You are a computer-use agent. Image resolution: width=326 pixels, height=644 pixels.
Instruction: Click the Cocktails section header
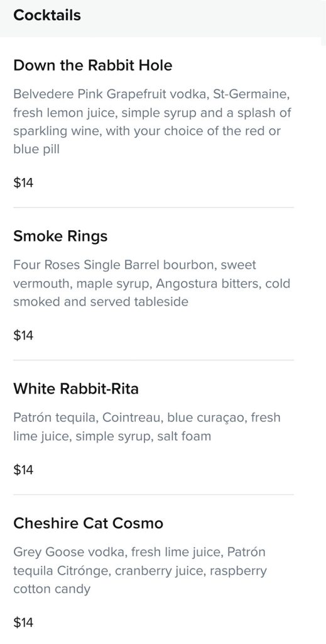(x=46, y=15)
